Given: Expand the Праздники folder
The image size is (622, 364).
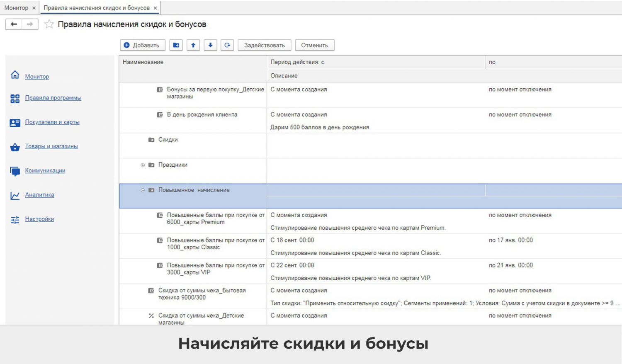Looking at the screenshot, I should tap(143, 165).
